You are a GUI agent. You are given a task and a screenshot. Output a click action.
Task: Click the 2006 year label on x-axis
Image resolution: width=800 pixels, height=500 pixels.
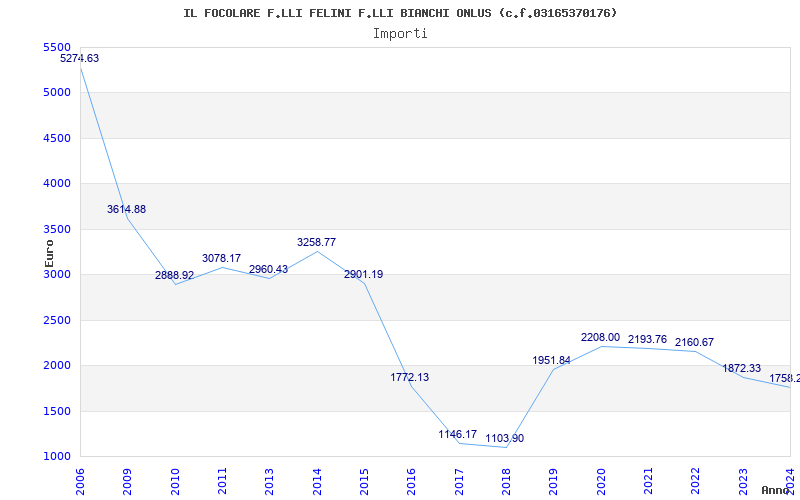80,482
